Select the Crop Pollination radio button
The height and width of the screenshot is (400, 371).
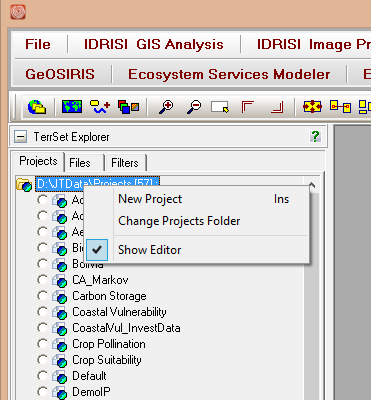coord(42,344)
